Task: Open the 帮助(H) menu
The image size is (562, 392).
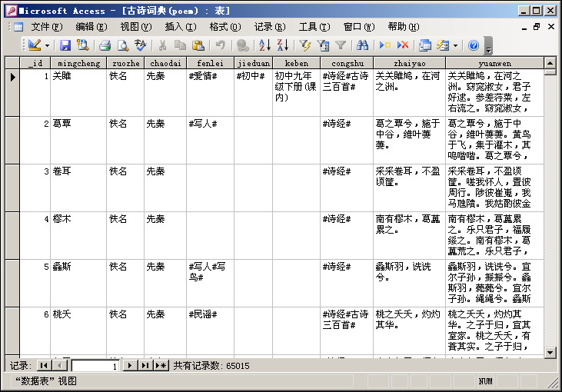Action: click(x=404, y=27)
